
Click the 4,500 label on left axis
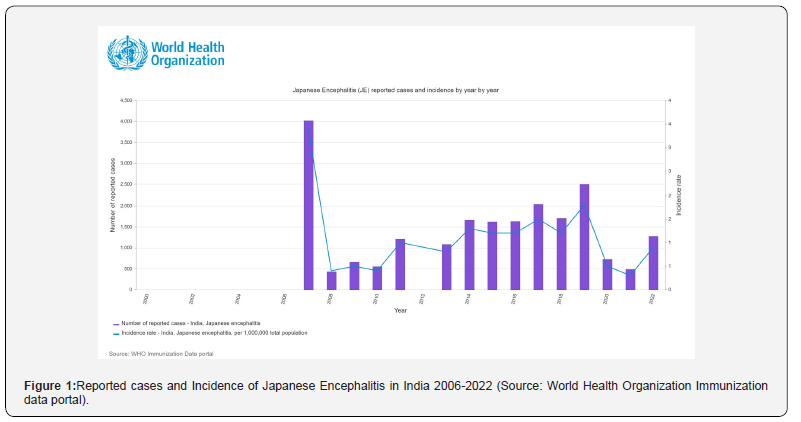click(126, 101)
